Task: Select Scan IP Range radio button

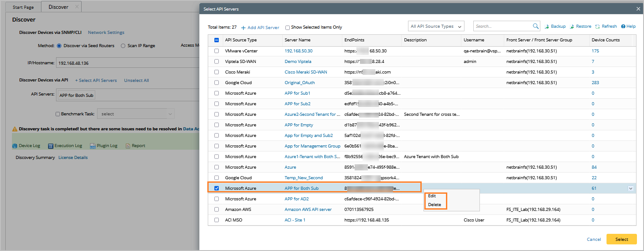Action: (123, 46)
